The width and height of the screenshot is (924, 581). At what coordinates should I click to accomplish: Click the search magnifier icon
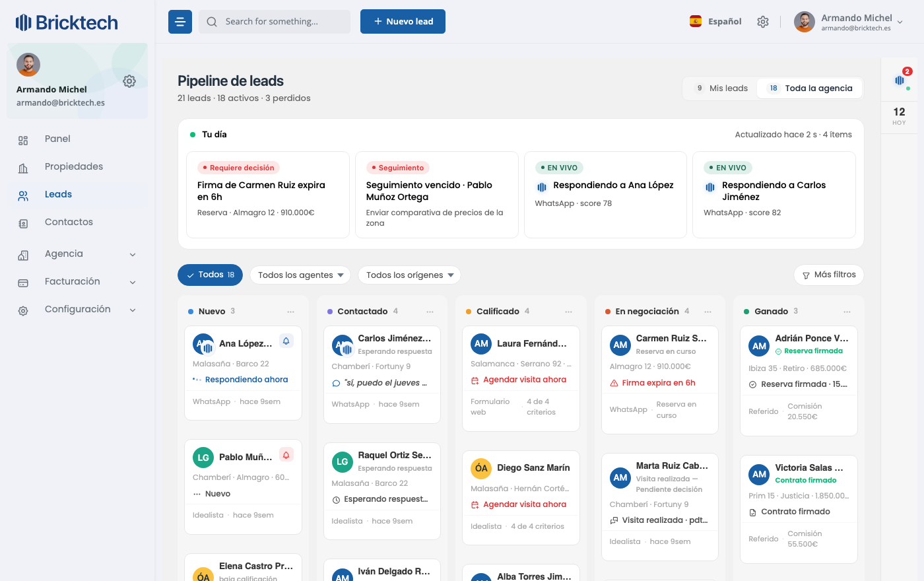coord(212,22)
